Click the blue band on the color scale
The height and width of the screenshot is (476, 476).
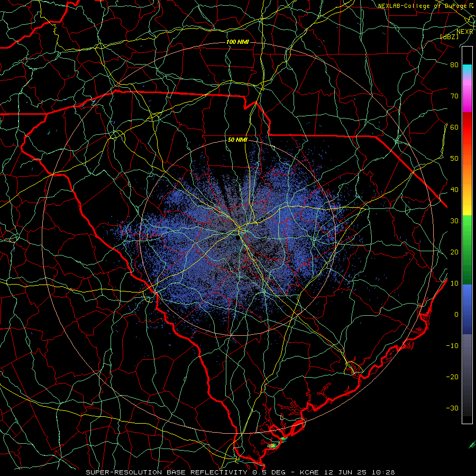point(467,309)
